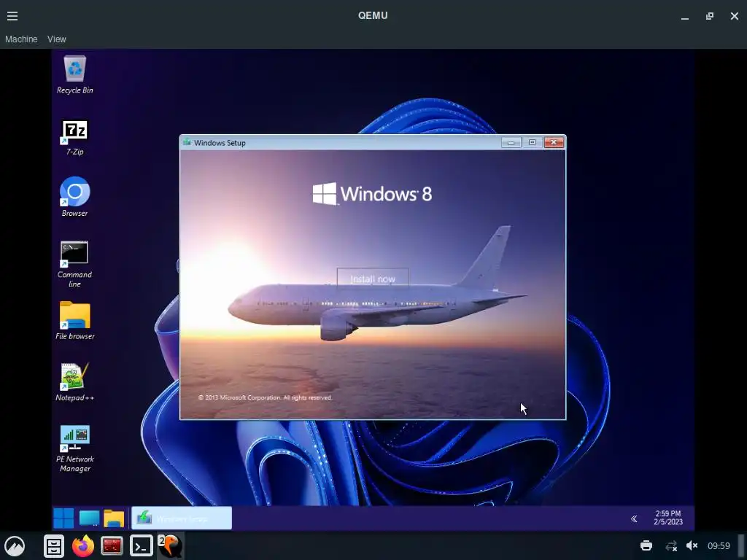This screenshot has height=560, width=747.
Task: Click the Install now button
Action: [x=373, y=279]
